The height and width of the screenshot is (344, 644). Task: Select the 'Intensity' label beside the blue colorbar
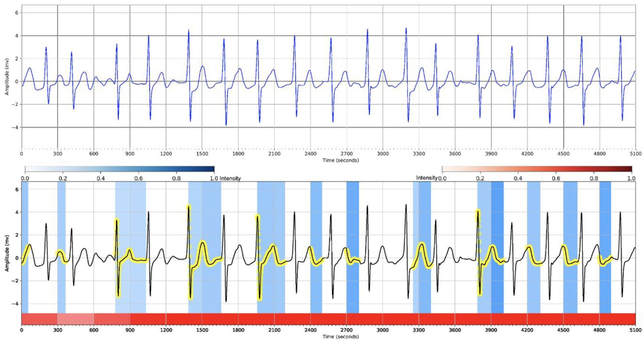point(230,178)
